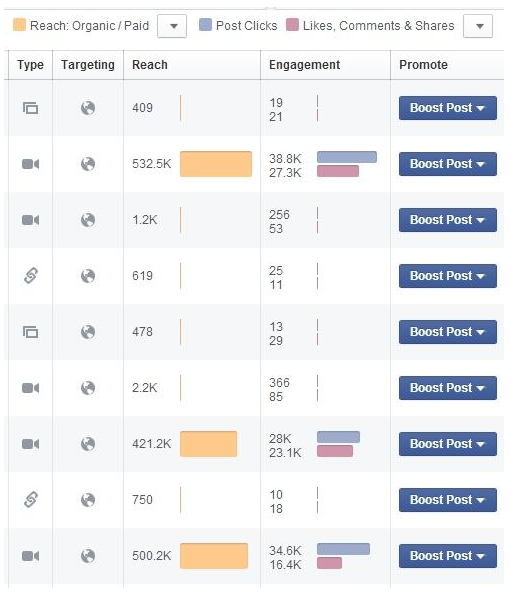Screen dimensions: 513x595
Task: Click the link type icon in the 619 reach row
Action: pyautogui.click(x=31, y=276)
